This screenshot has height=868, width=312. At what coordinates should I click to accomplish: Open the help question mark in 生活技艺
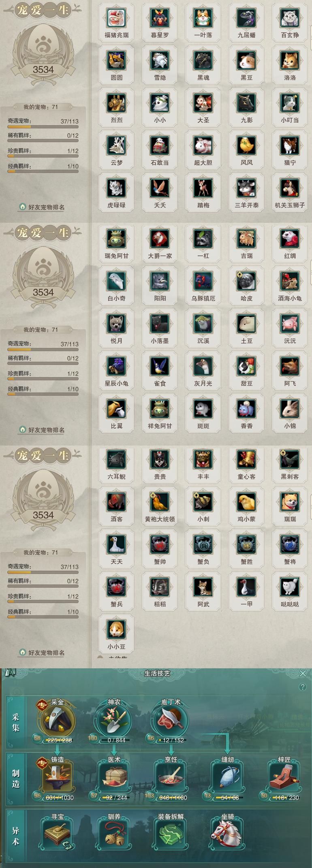point(302,687)
